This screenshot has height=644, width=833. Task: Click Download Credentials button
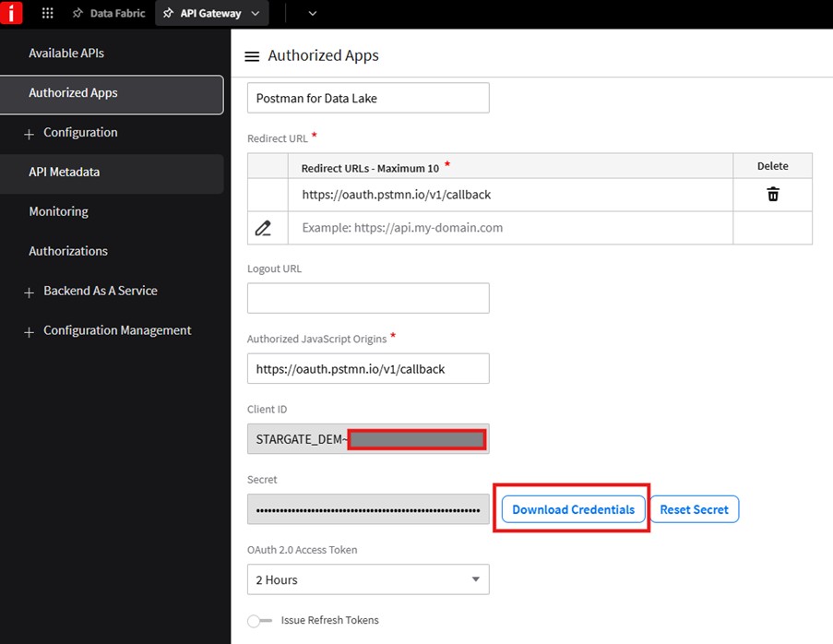tap(573, 509)
